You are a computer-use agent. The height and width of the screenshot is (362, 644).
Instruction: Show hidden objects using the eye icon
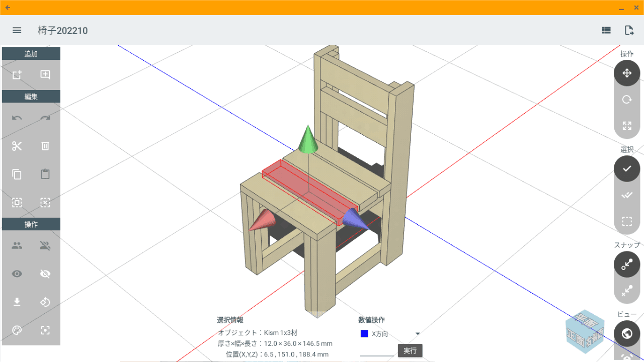(x=17, y=274)
